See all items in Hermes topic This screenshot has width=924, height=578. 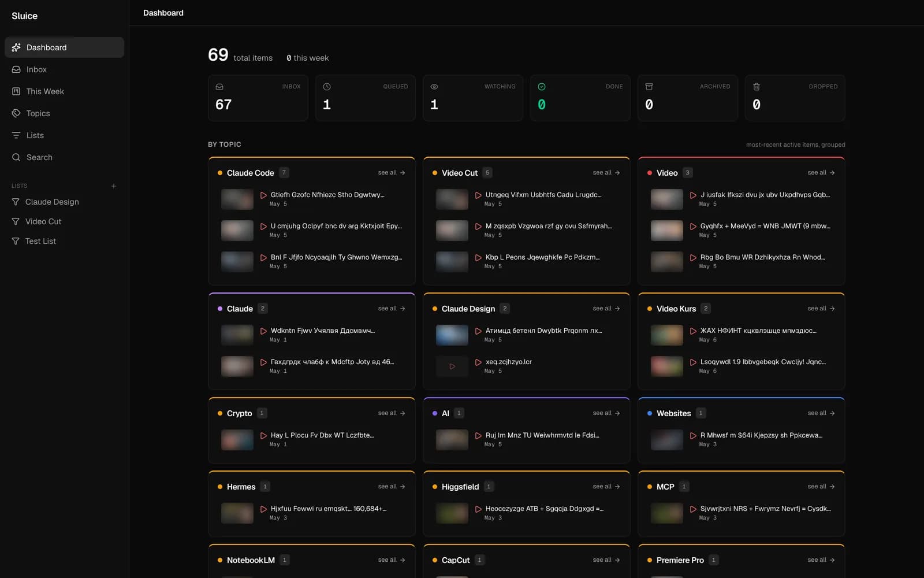392,487
